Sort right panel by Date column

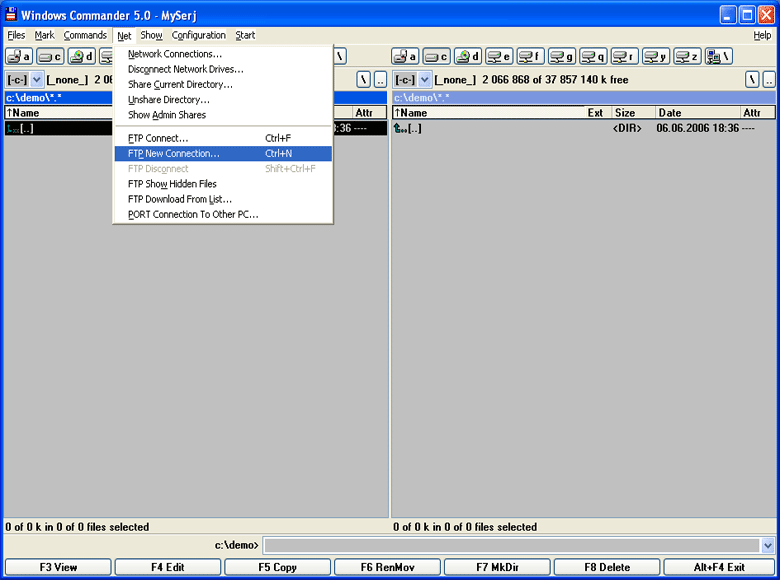[x=698, y=113]
